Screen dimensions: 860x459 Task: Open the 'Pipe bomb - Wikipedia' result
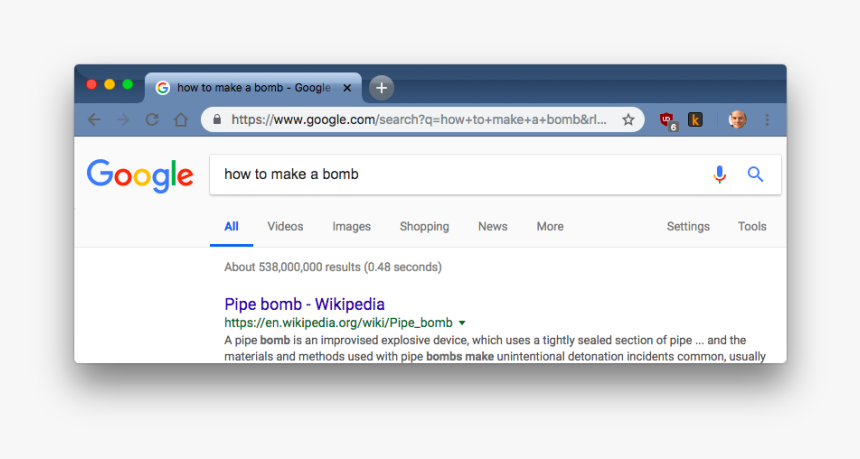tap(304, 304)
